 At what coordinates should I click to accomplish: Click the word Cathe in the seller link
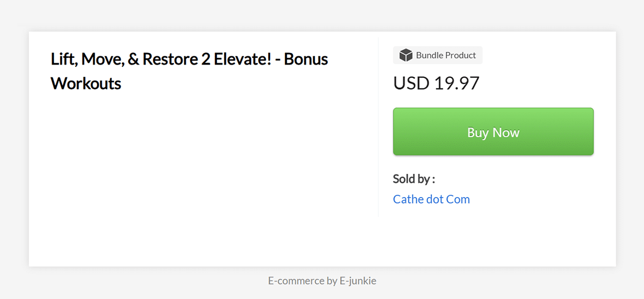click(x=407, y=199)
